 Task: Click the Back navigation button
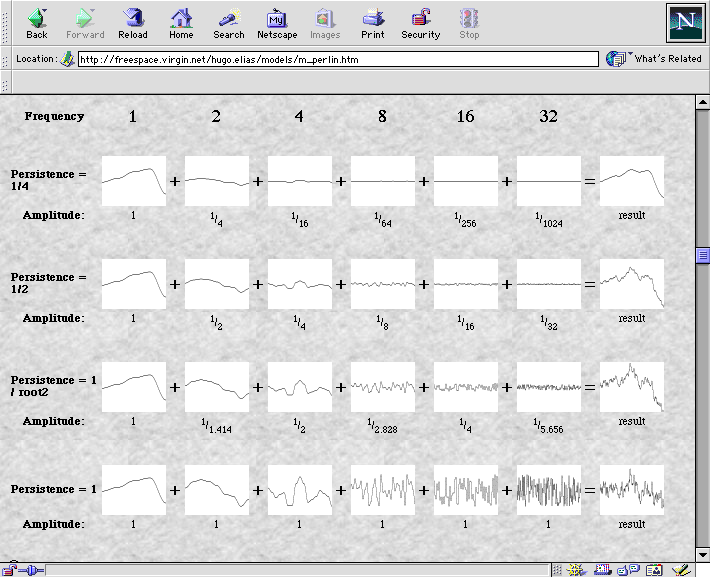click(x=37, y=23)
